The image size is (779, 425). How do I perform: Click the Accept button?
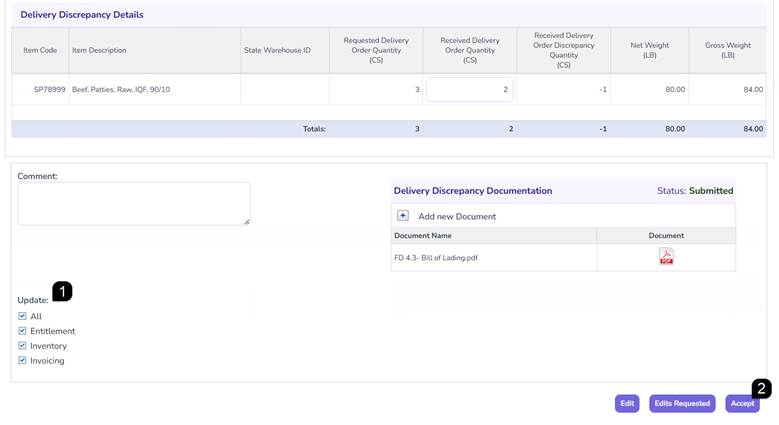(742, 403)
